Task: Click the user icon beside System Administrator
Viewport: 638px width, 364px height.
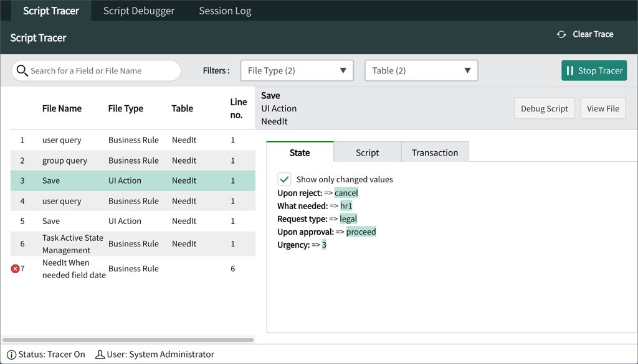Action: pos(98,354)
